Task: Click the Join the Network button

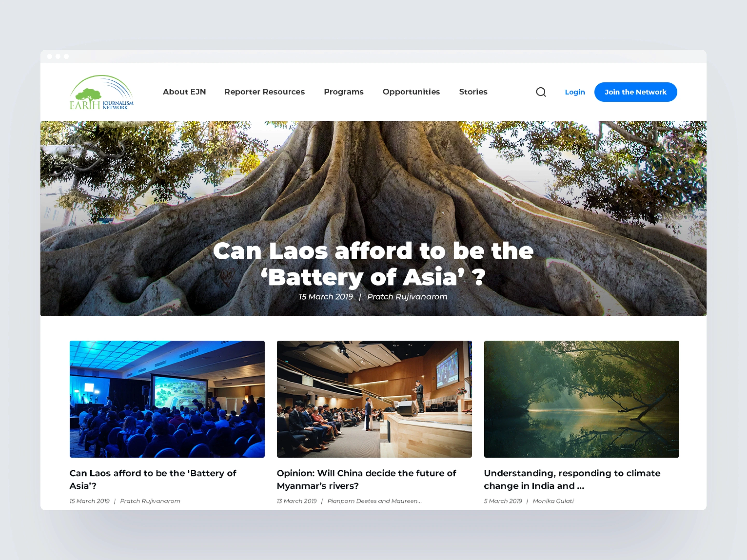Action: [x=635, y=92]
